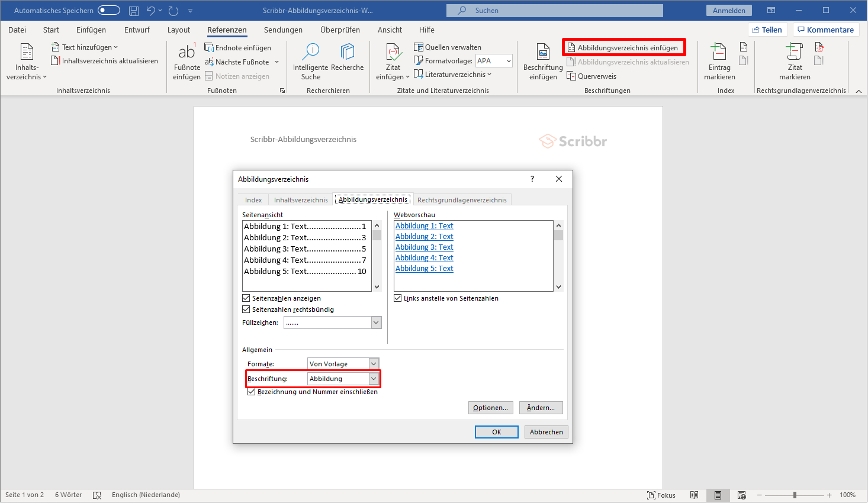Click Zitat markieren in Rechtsgrundlagenverzeichnis

795,62
